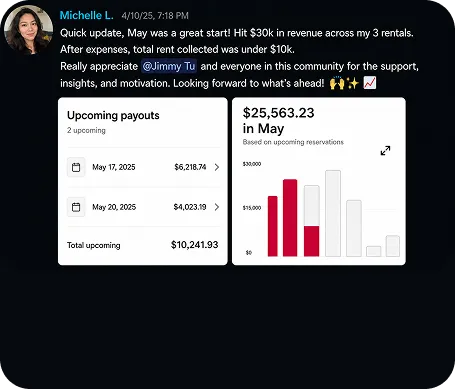Click the sparkles emoji in the message

353,83
